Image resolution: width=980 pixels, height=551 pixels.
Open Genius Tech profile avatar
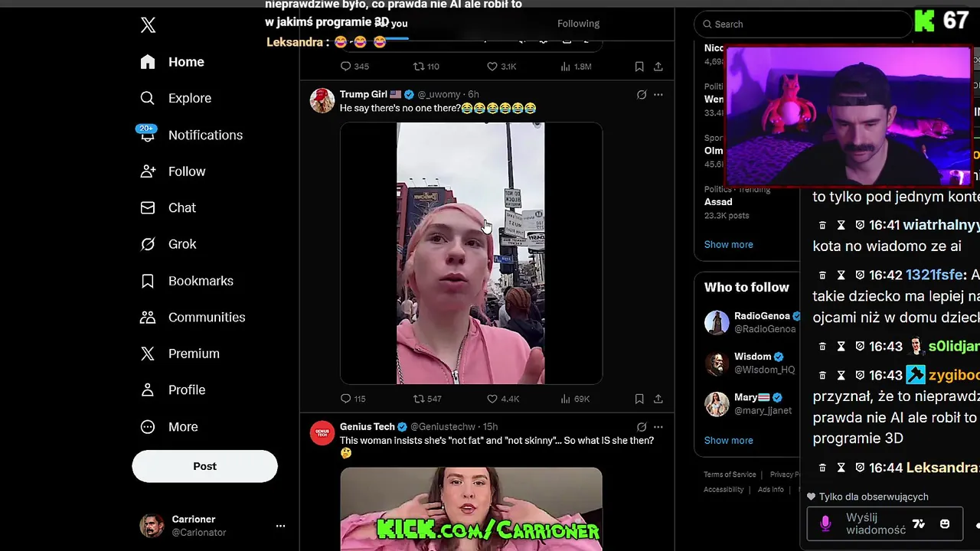click(x=322, y=432)
